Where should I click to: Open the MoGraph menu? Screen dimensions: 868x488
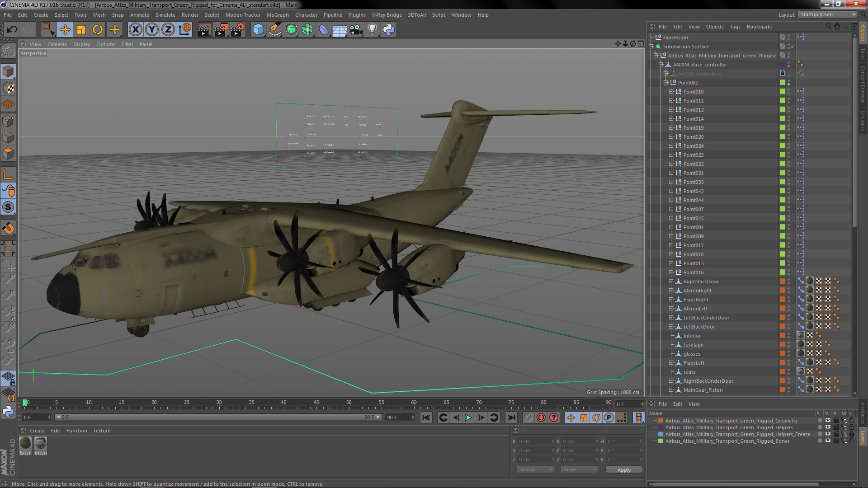click(278, 15)
